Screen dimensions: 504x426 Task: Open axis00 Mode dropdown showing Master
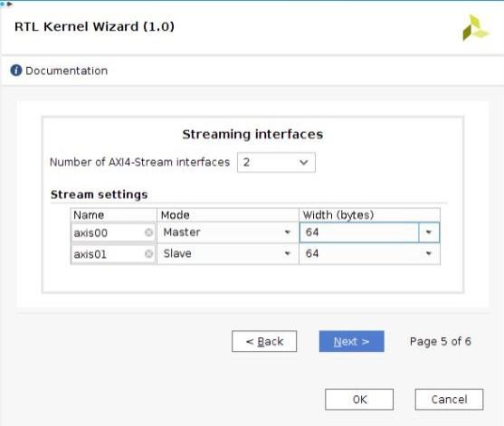[x=227, y=232]
